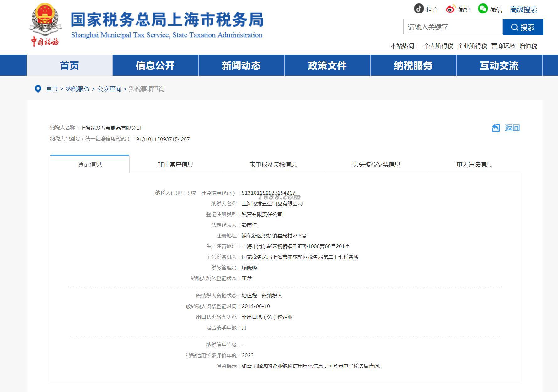Click the return arrow icon beside 返回
This screenshot has height=392, width=558.
coord(496,128)
